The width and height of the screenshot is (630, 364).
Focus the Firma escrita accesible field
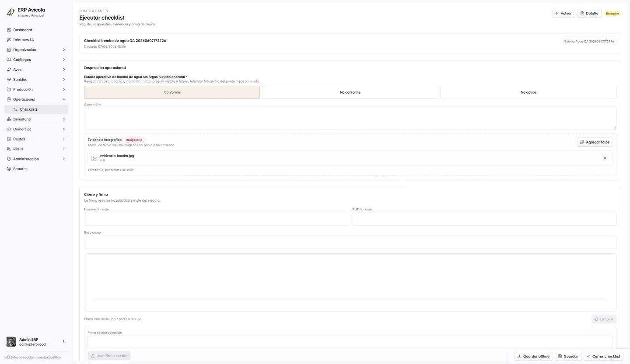tap(350, 342)
